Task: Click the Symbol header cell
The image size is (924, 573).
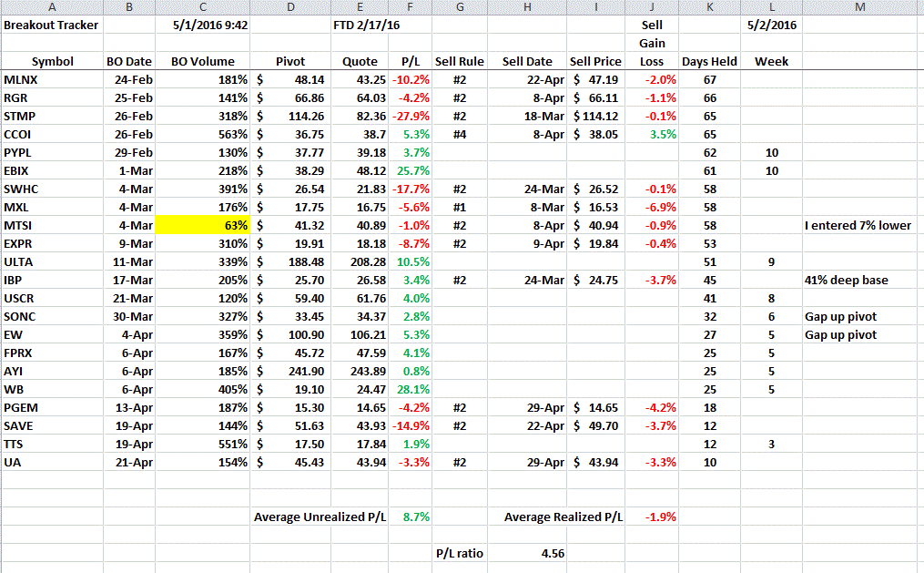Action: pos(52,62)
